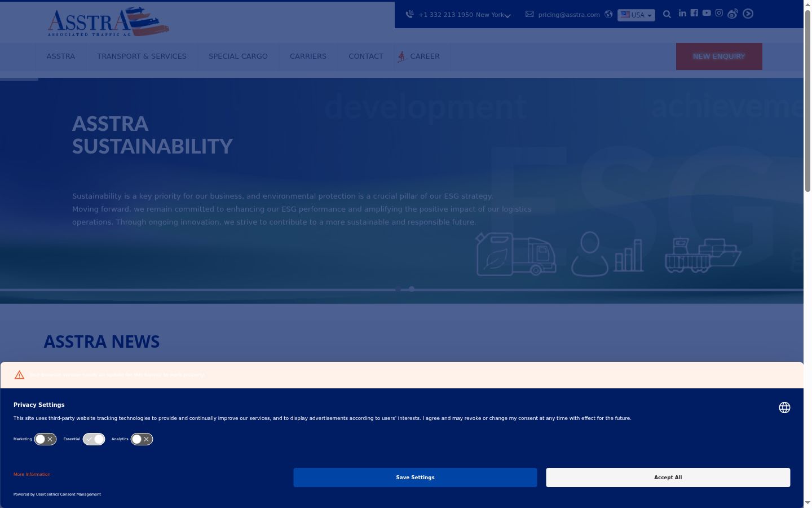Click the email envelope icon

(x=529, y=14)
